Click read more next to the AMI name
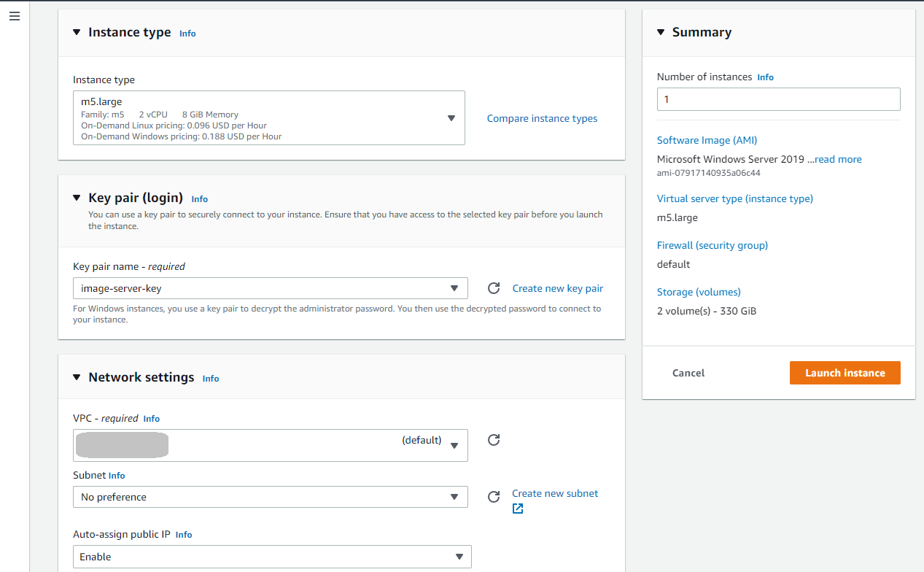Viewport: 924px width, 572px height. click(838, 159)
